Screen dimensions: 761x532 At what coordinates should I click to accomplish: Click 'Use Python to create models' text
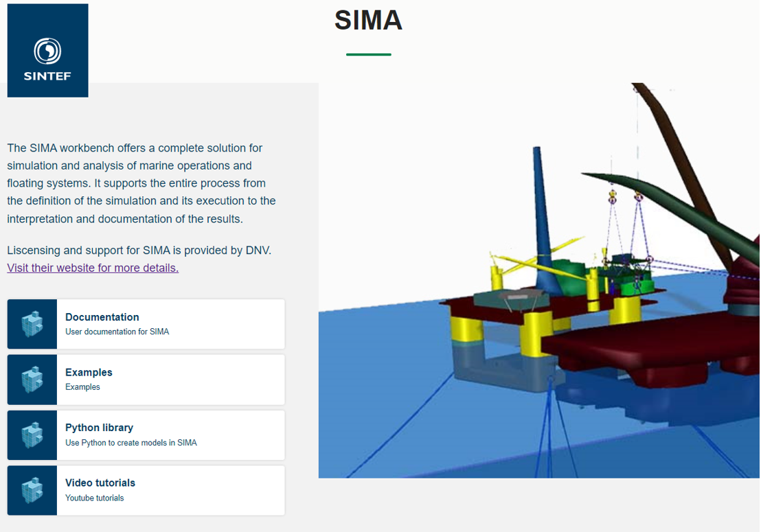pyautogui.click(x=130, y=442)
